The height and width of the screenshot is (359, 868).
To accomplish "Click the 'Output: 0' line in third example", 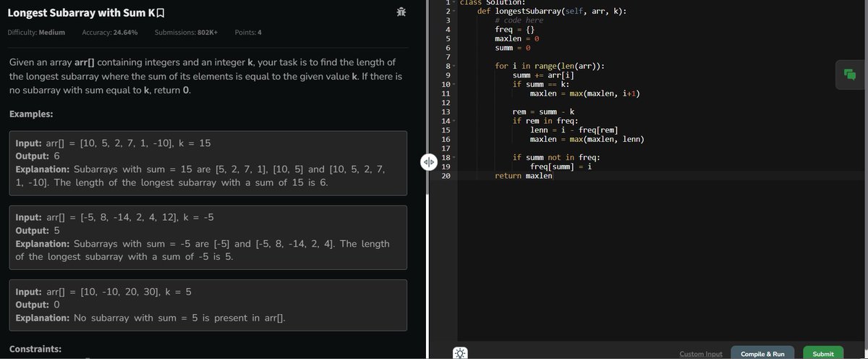I will pos(38,305).
